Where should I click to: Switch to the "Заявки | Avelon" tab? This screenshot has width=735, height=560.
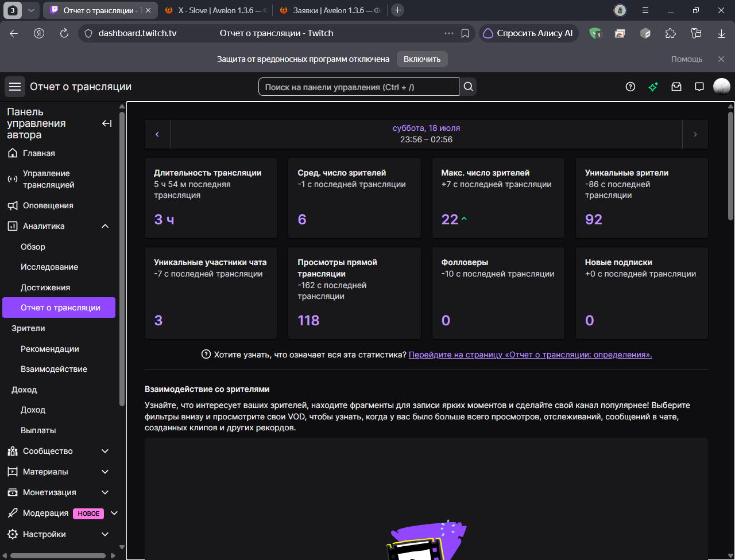pyautogui.click(x=330, y=10)
